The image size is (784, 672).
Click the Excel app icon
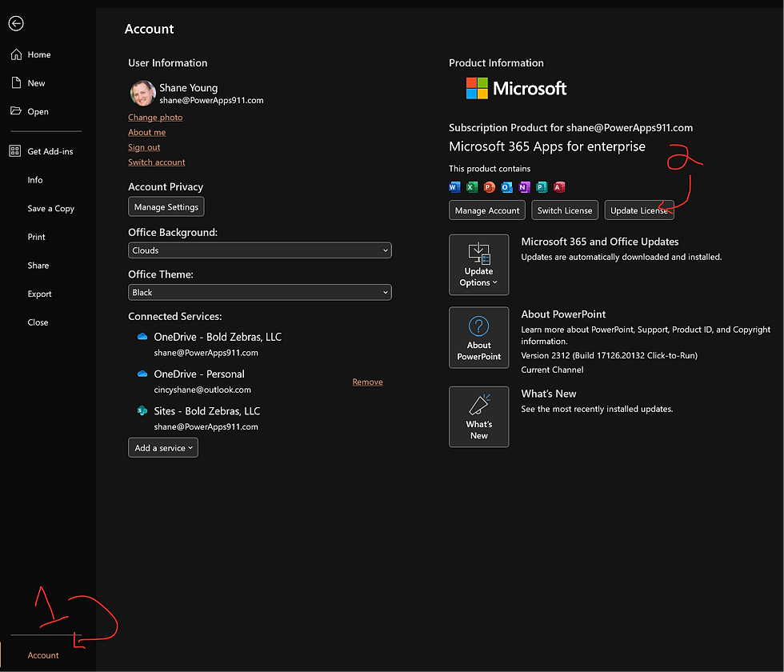pyautogui.click(x=472, y=187)
